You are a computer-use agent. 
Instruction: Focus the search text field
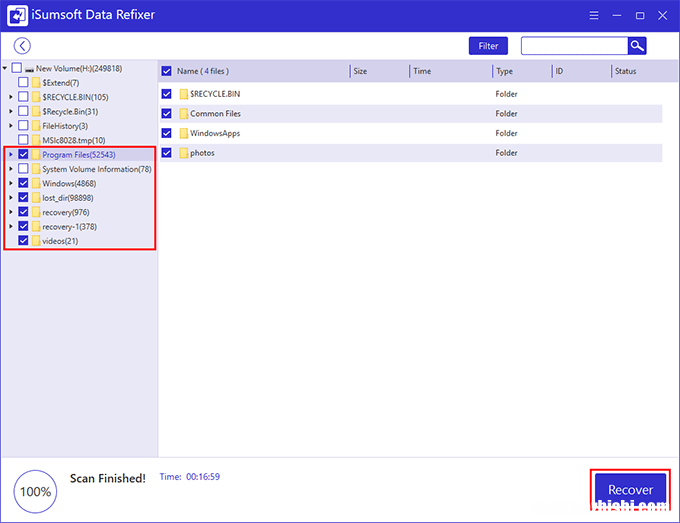click(574, 46)
